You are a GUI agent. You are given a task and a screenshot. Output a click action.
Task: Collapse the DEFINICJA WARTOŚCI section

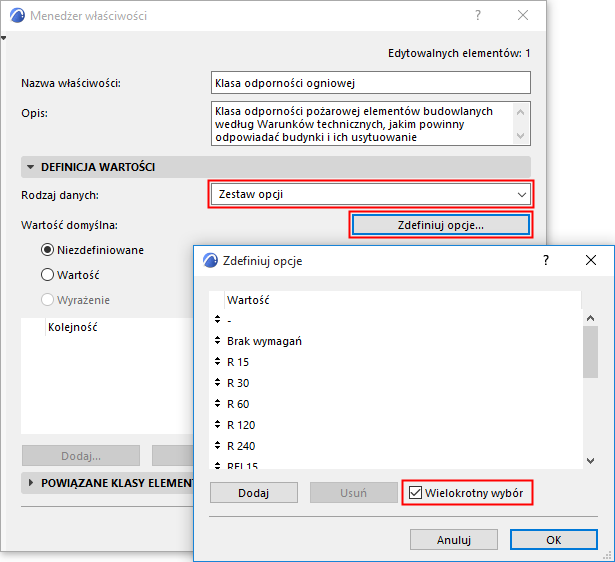30,167
